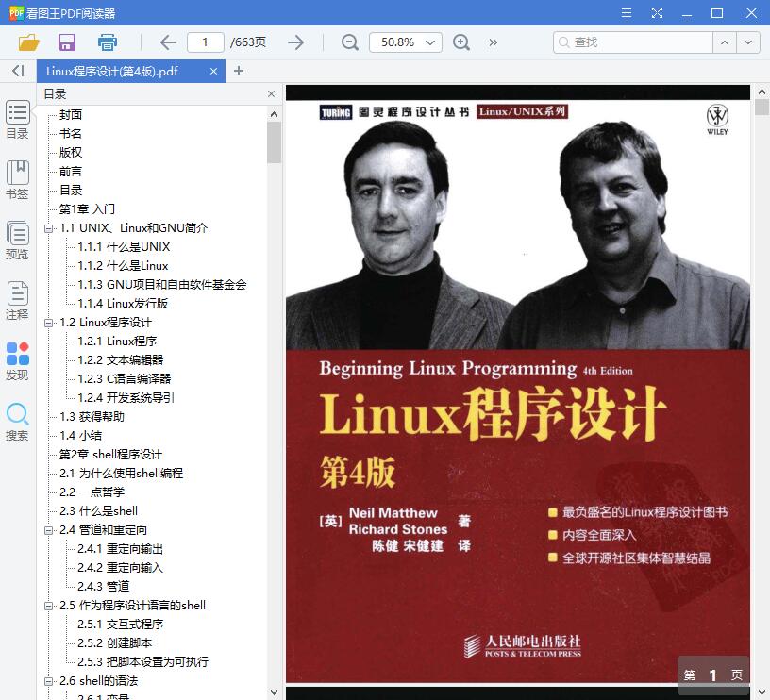
Task: Open the 搜索 search panel
Action: coord(17,422)
